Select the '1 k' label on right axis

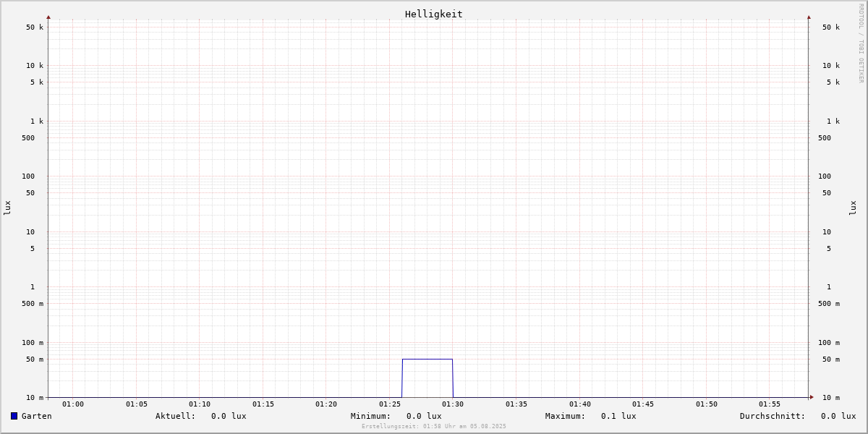coord(833,122)
